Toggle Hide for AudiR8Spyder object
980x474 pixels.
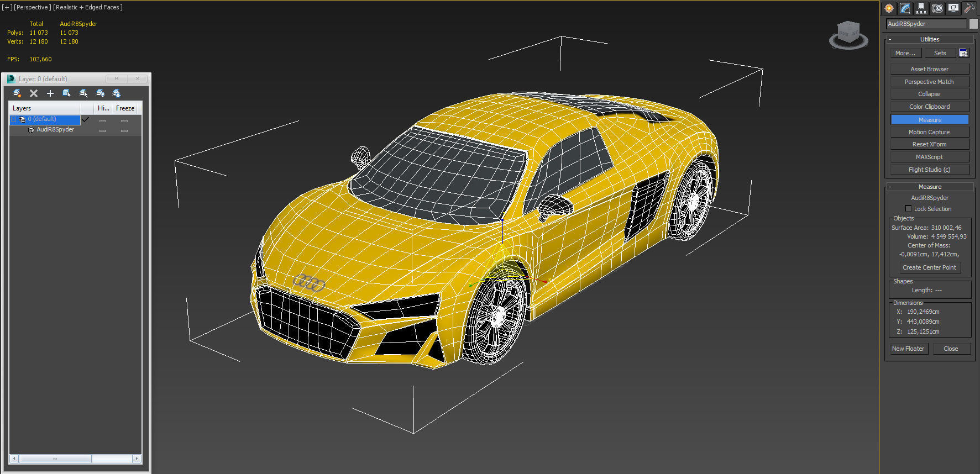pos(103,131)
